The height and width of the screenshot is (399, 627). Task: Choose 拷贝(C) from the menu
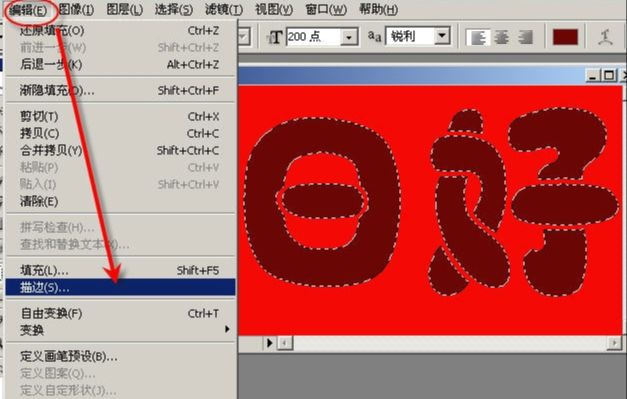pos(120,134)
